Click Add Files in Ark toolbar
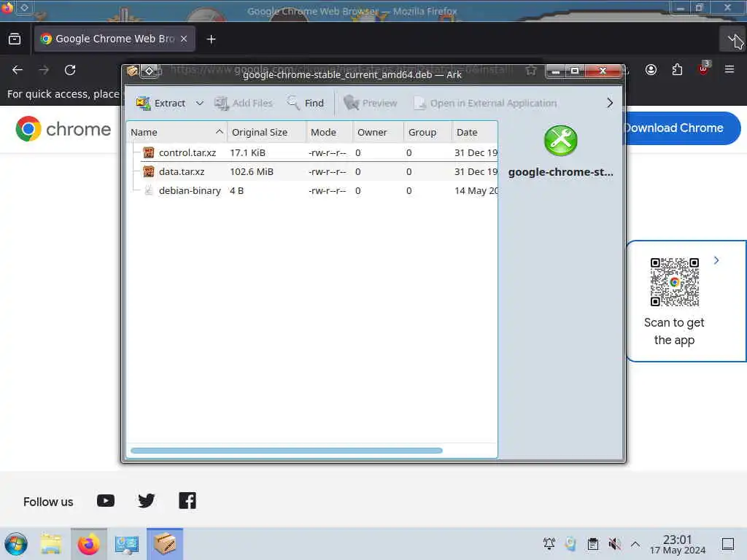Image resolution: width=747 pixels, height=560 pixels. coord(244,103)
